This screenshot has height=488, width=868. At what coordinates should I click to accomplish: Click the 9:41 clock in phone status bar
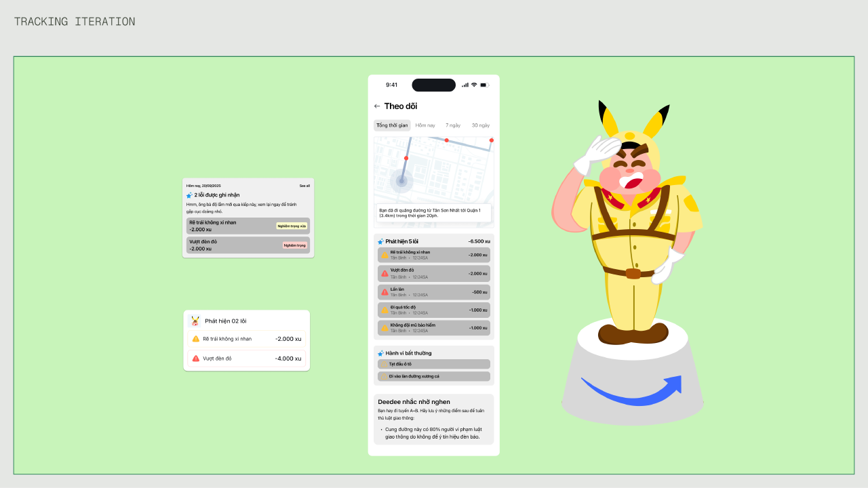(391, 85)
